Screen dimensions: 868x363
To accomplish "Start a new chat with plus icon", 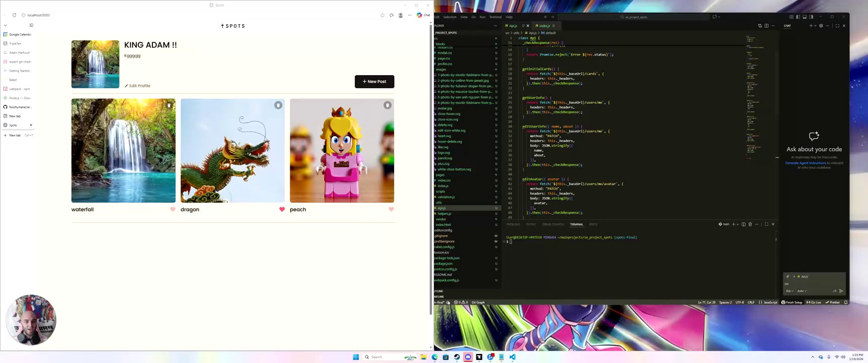I will (x=811, y=26).
